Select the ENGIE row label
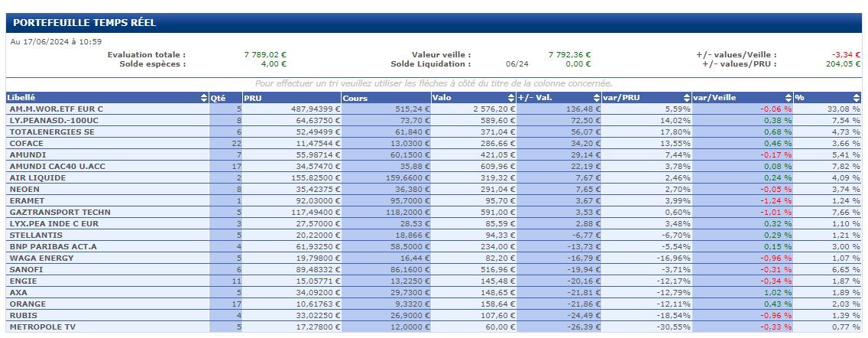This screenshot has height=338, width=868. [x=23, y=281]
